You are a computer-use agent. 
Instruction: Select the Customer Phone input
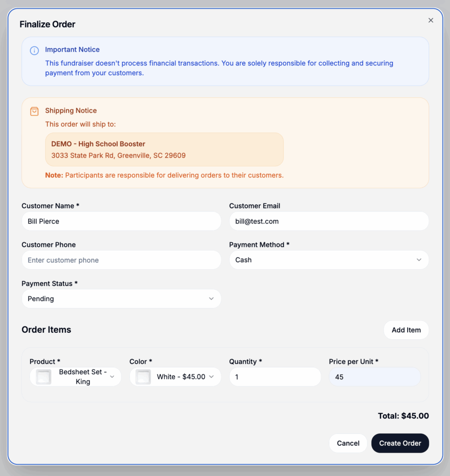(121, 260)
